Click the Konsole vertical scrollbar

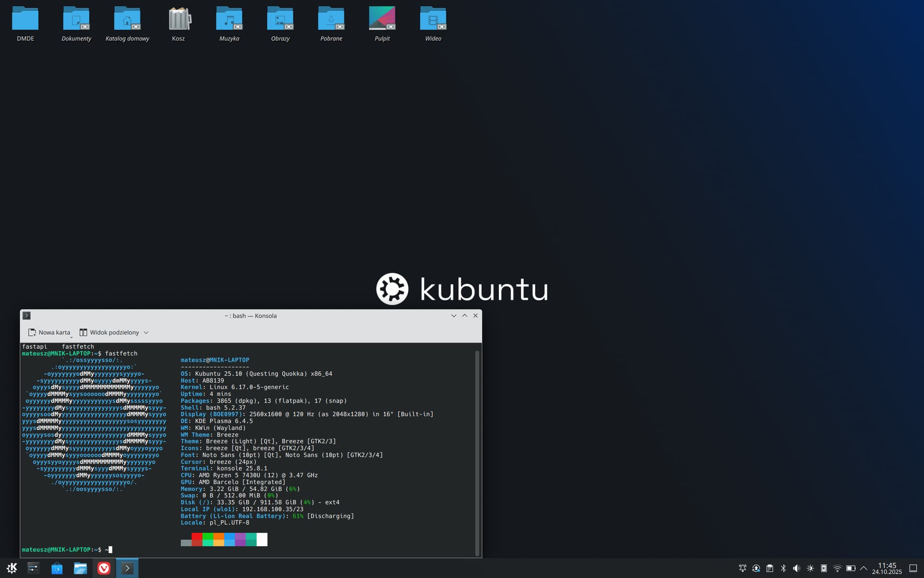click(x=477, y=452)
